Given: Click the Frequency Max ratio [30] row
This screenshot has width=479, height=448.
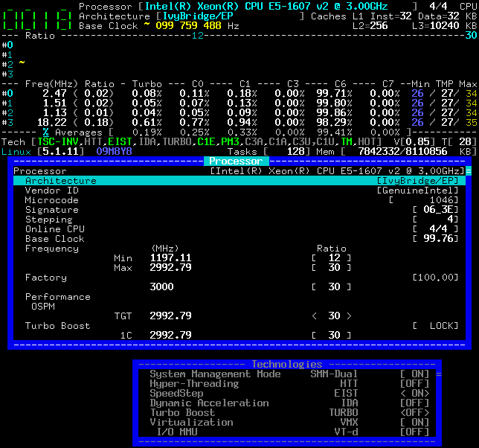Looking at the screenshot, I should tap(239, 268).
